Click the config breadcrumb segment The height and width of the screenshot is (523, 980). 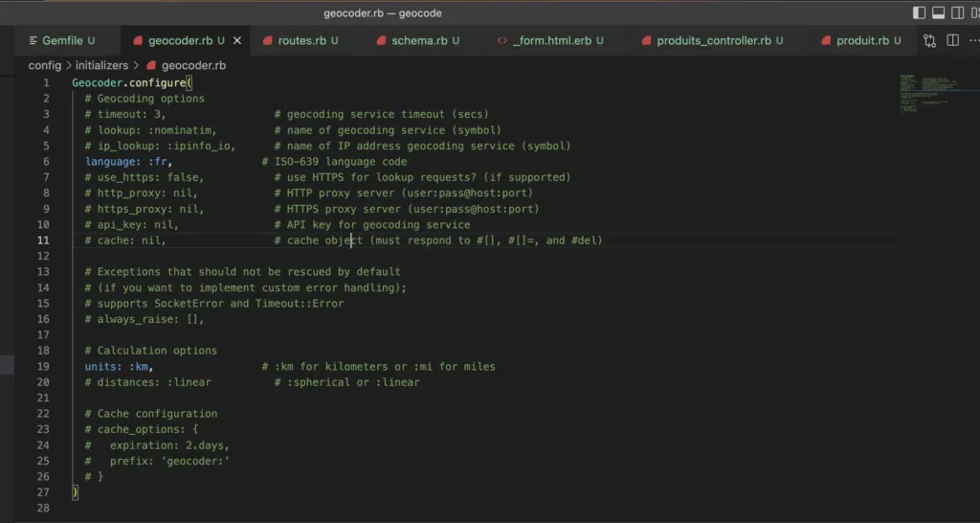[45, 65]
